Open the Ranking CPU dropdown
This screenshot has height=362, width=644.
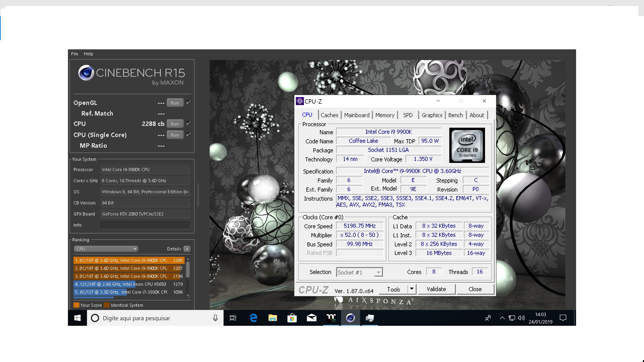(106, 249)
